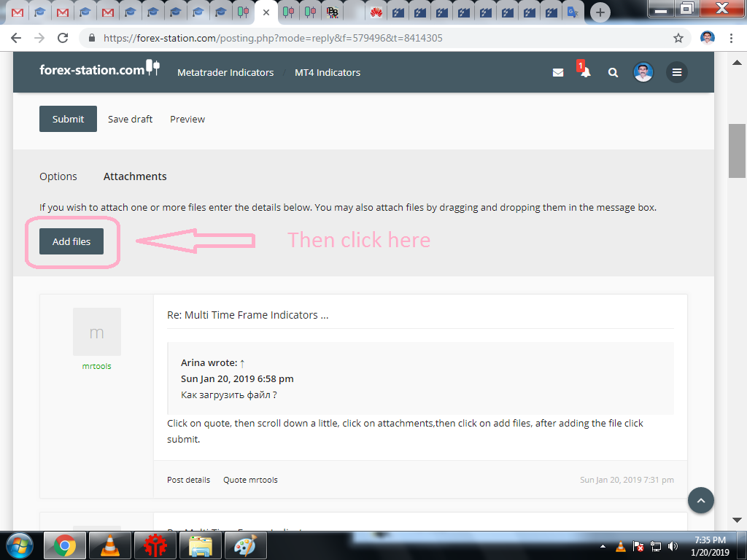Open the red gear app in taskbar

(x=155, y=545)
